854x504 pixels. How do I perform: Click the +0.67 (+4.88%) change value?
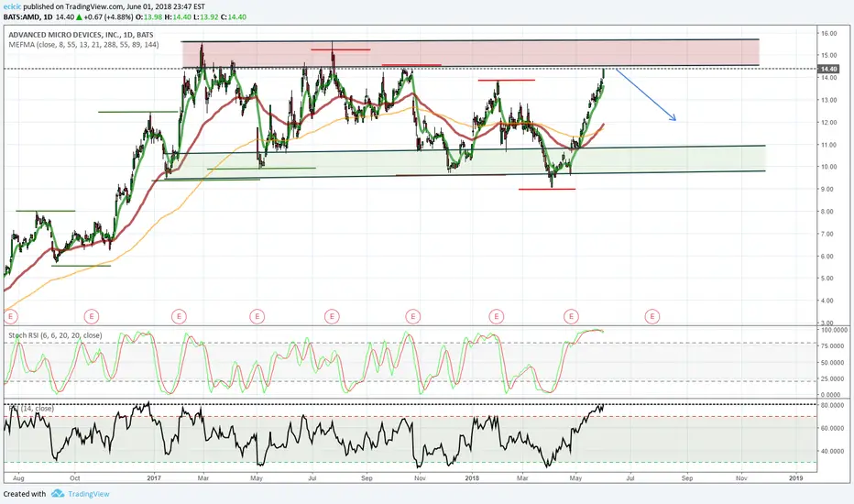108,16
